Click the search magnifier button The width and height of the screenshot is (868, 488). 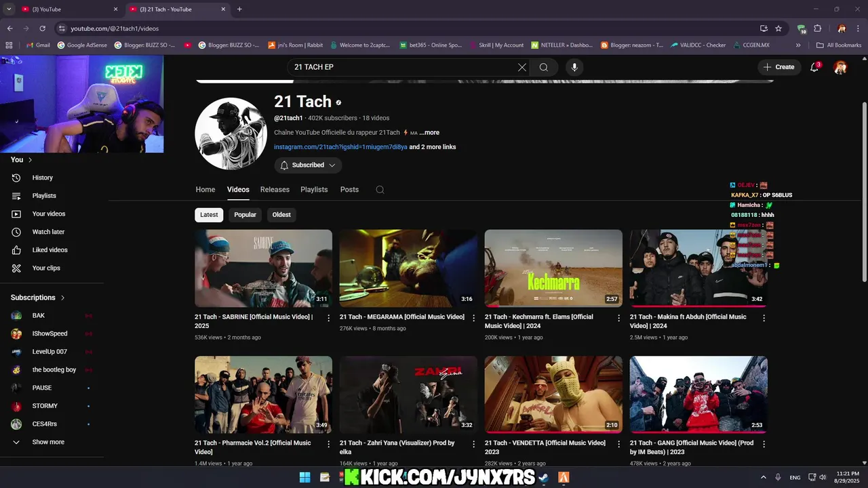click(x=544, y=67)
